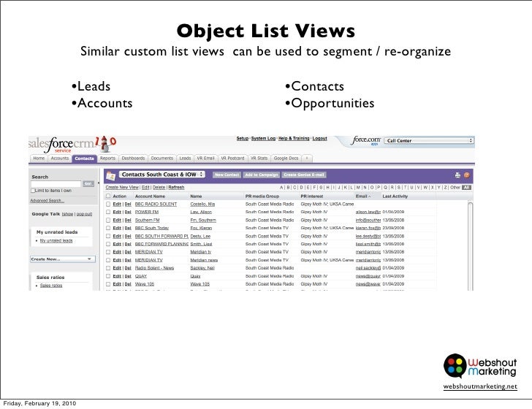The width and height of the screenshot is (532, 409).
Task: Click the New Contact button
Action: click(x=227, y=175)
